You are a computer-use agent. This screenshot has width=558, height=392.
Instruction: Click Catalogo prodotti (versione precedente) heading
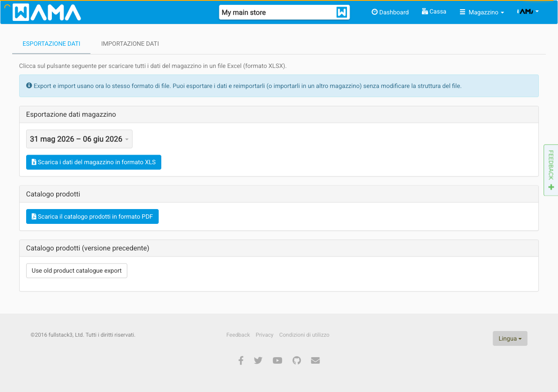click(88, 248)
